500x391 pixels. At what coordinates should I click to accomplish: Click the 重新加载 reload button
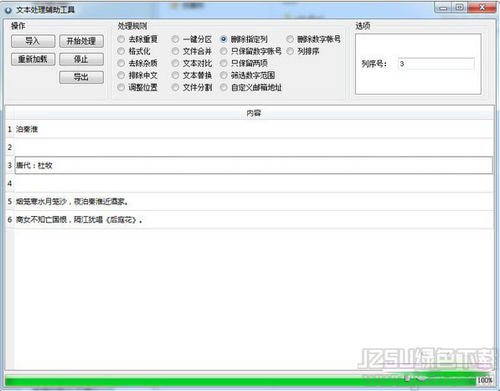(33, 59)
